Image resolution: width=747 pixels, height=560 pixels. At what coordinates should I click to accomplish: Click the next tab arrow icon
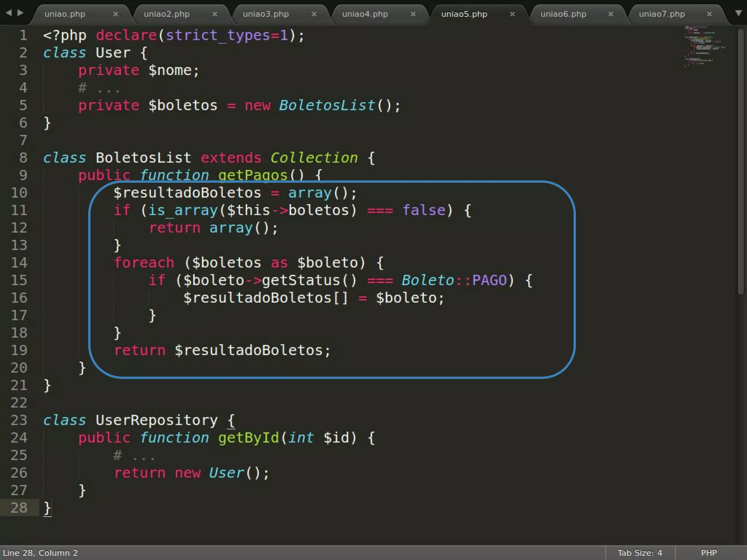tap(20, 13)
